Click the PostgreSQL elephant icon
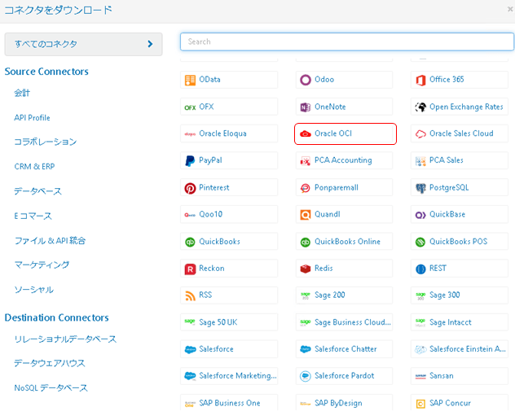The image size is (515, 420). [x=420, y=188]
